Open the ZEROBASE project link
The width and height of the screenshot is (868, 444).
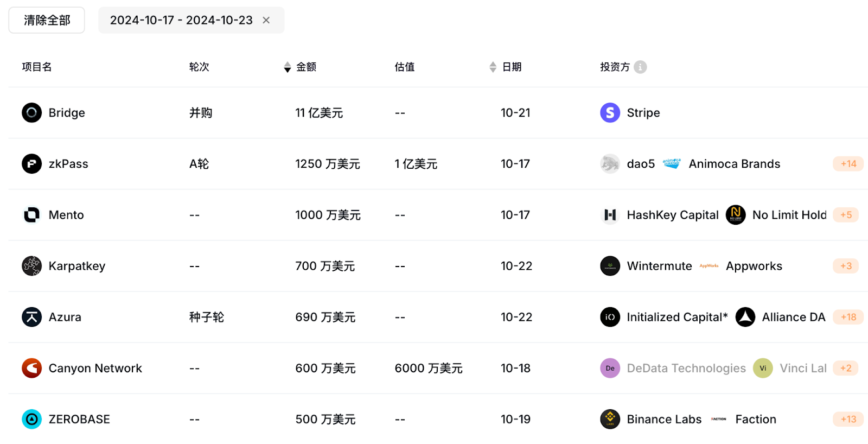[79, 419]
